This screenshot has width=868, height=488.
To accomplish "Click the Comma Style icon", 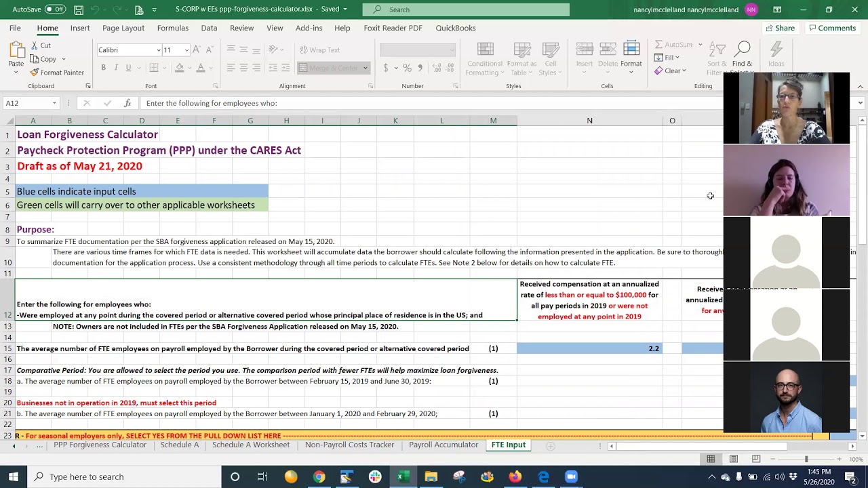I will pos(420,68).
